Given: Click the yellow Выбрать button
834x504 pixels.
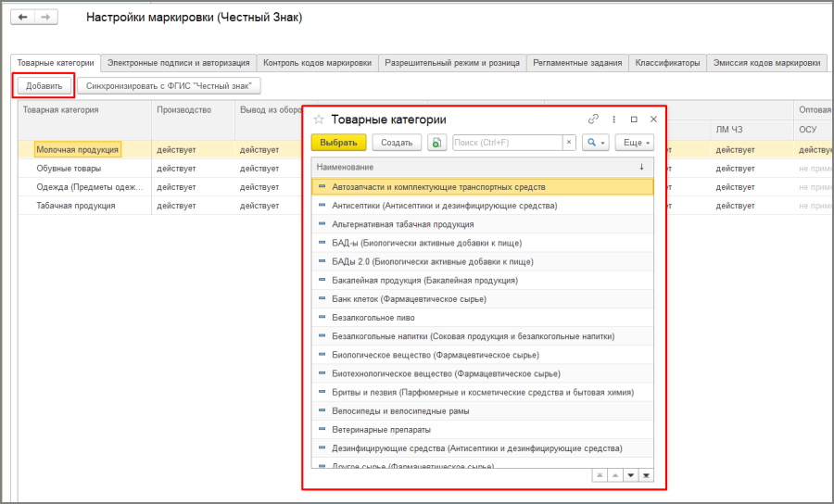Looking at the screenshot, I should (x=339, y=143).
